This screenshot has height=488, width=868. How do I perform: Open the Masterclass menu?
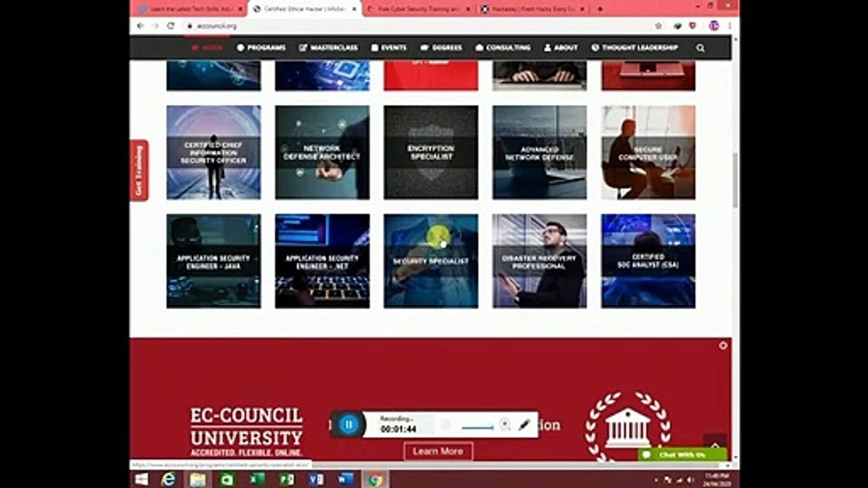tap(329, 47)
